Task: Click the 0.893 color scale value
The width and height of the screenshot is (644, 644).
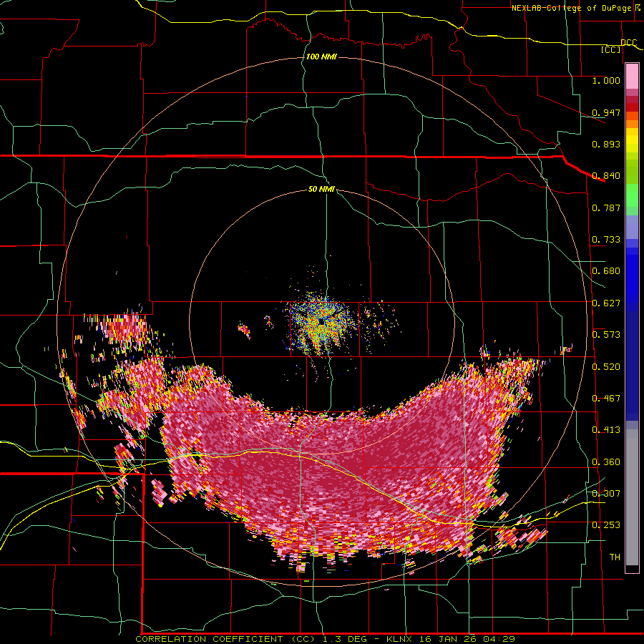Action: click(606, 144)
